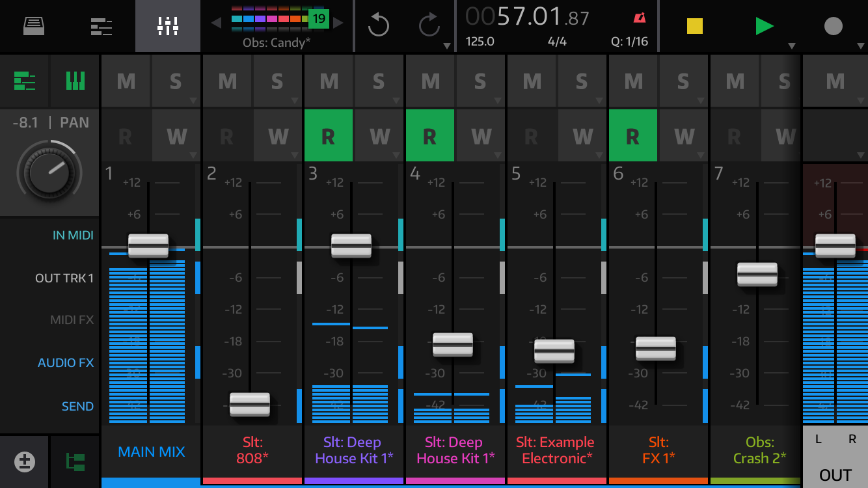Open the AUDIO FX section

66,362
